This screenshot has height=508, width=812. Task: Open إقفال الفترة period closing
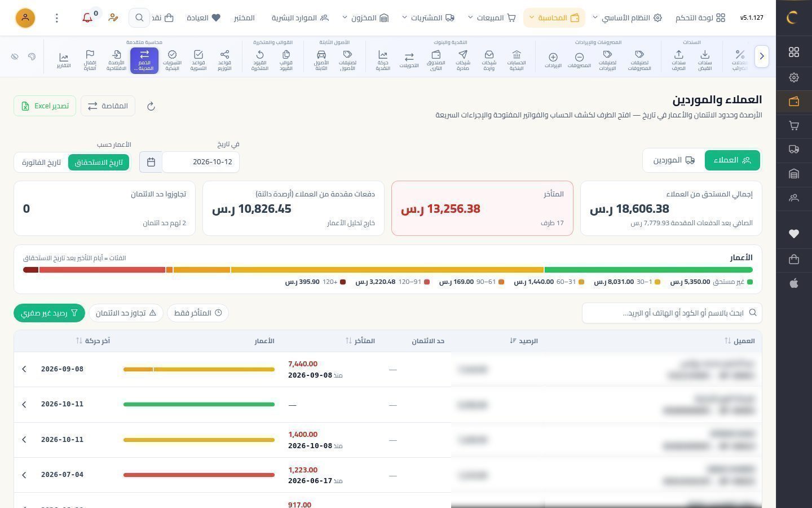pos(90,60)
